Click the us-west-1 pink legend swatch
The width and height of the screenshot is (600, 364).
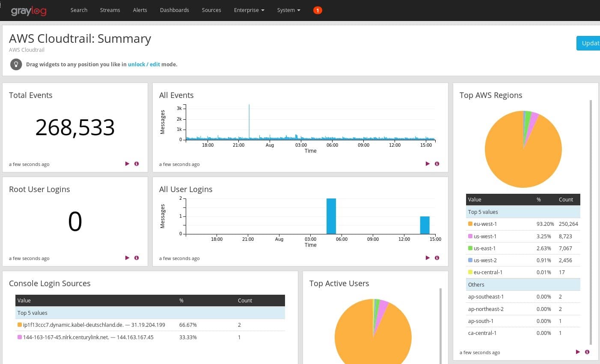coord(470,236)
